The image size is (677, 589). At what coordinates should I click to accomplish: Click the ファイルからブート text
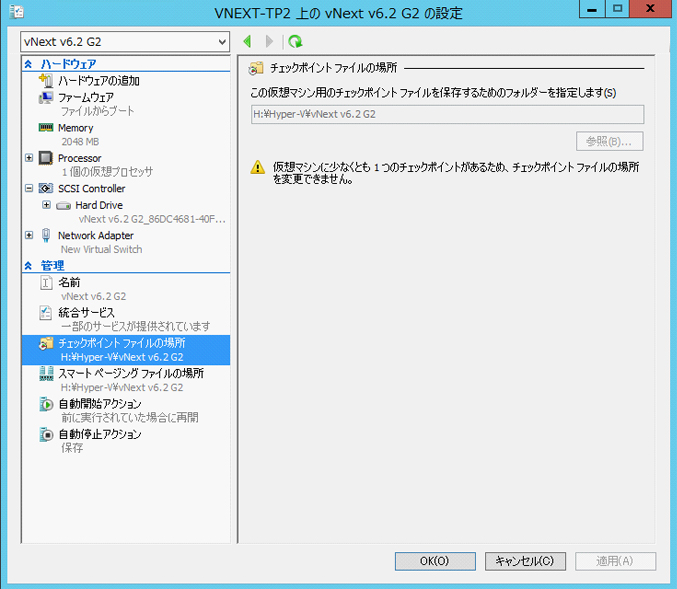[x=97, y=111]
